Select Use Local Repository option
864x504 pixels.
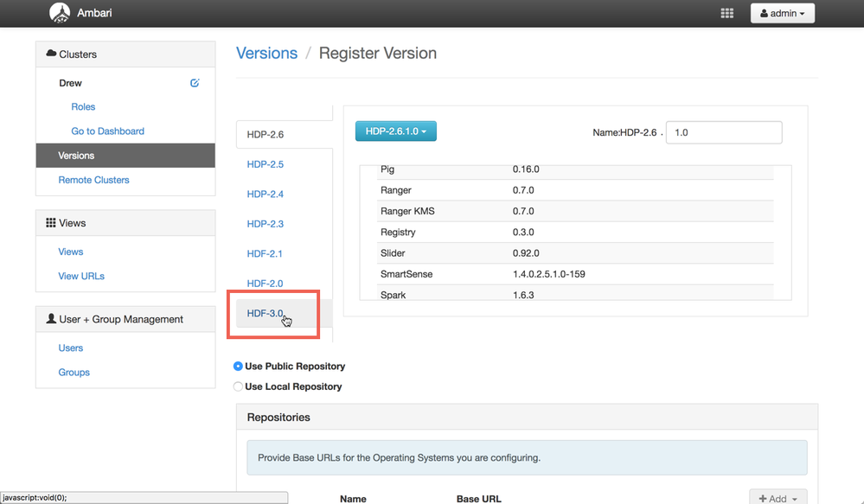click(x=238, y=386)
